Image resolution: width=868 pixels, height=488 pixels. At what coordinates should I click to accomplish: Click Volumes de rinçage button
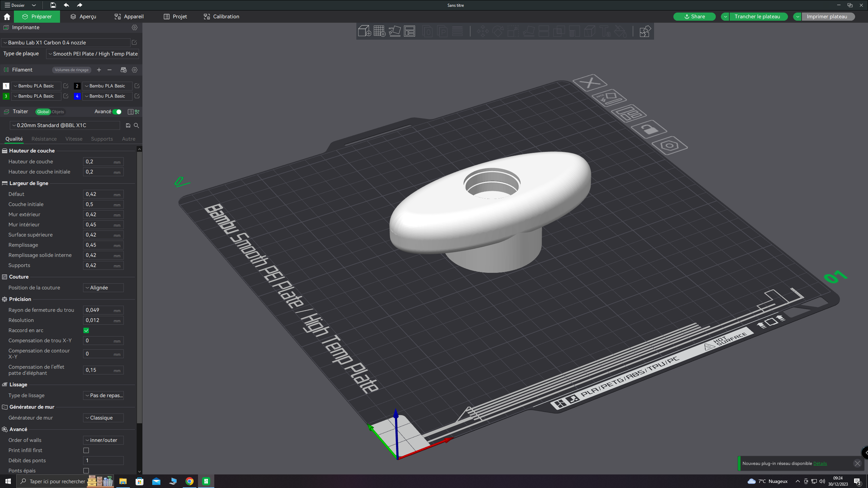[72, 70]
